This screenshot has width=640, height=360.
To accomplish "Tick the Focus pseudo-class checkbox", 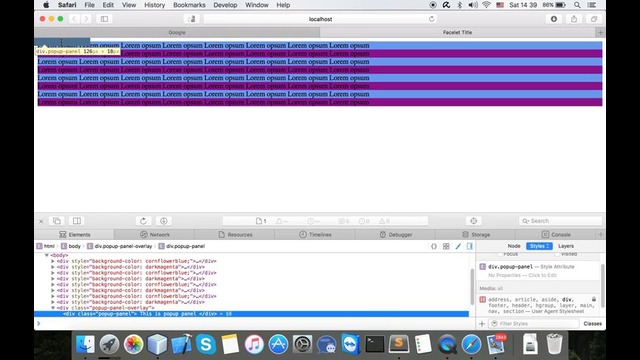I will 500,254.
